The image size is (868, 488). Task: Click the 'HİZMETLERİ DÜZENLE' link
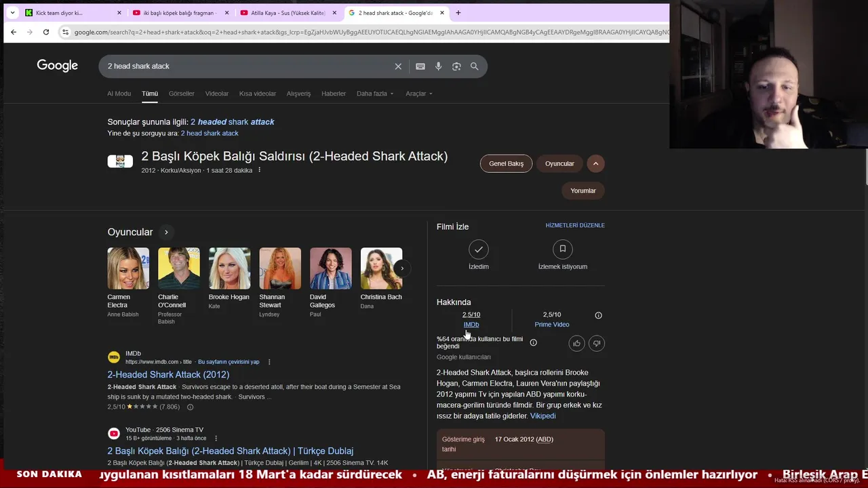click(x=575, y=225)
